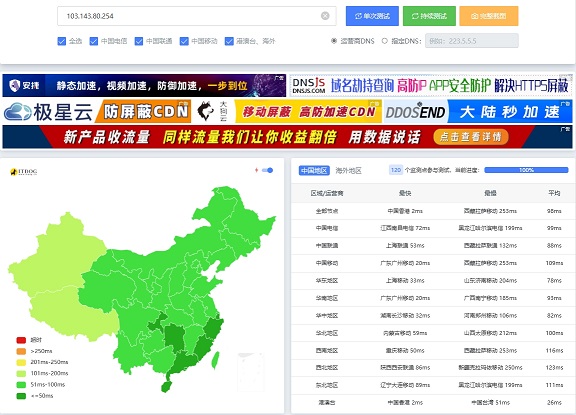
Task: Click the 最快 column header
Action: click(405, 193)
